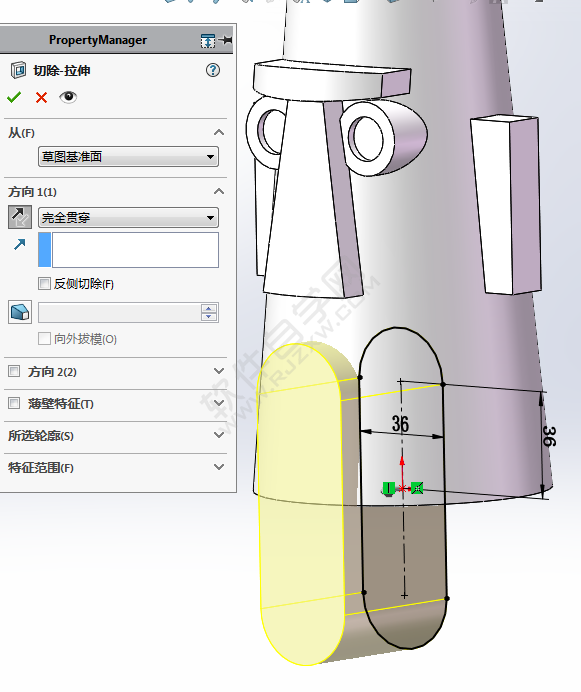Click the draft angle input field
581x692 pixels.
coord(119,312)
